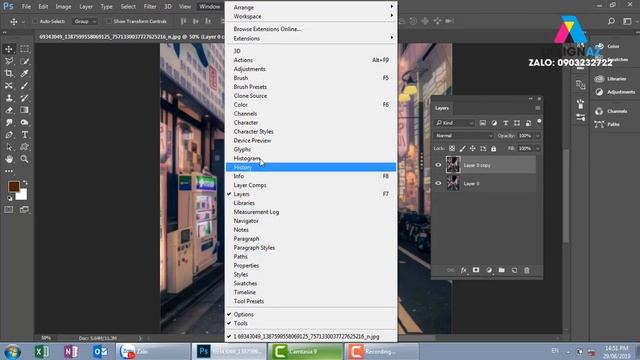Choose Properties from Window menu
The width and height of the screenshot is (640, 360).
tap(311, 266)
